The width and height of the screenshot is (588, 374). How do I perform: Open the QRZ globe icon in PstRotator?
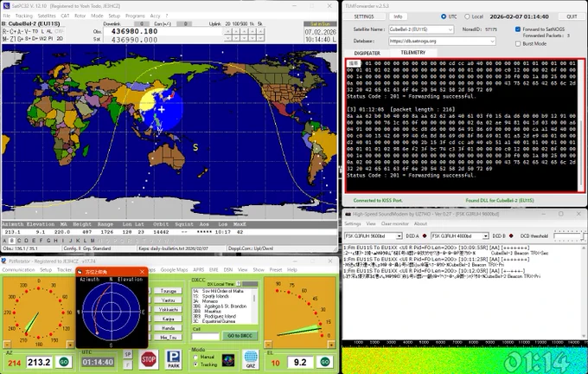[251, 359]
